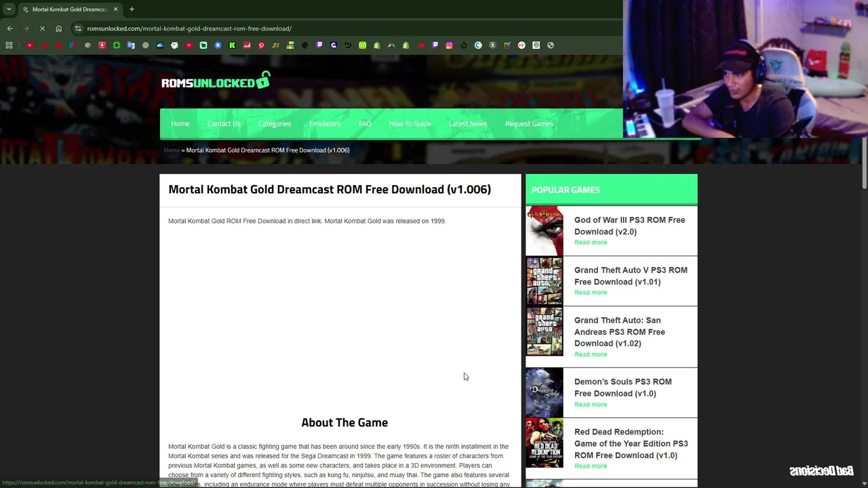This screenshot has height=488, width=868.
Task: Go back using the browser back arrow
Action: [x=9, y=28]
